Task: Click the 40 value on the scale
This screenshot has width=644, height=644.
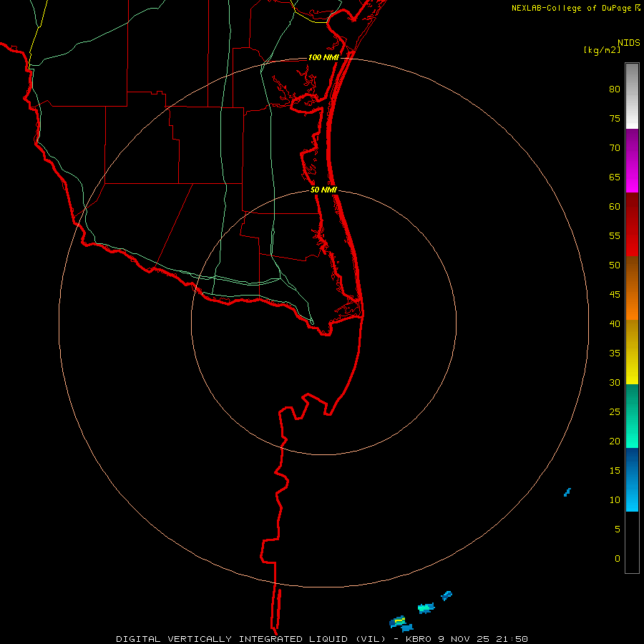Action: pyautogui.click(x=615, y=324)
